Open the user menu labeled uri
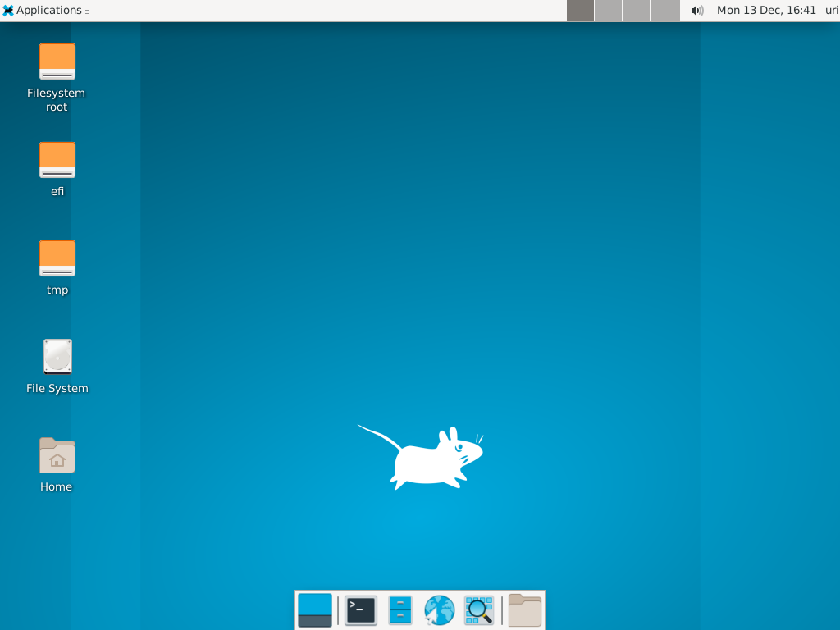The height and width of the screenshot is (630, 840). tap(832, 10)
